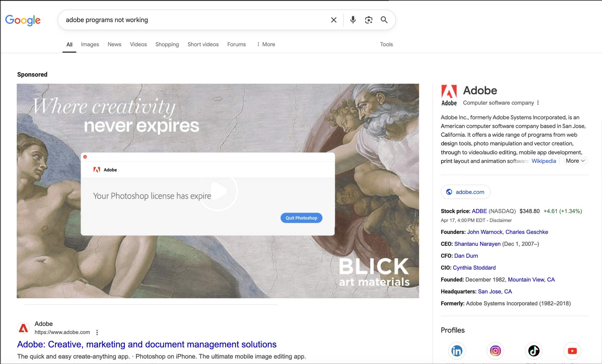Open the Wikipedia link for Adobe
The width and height of the screenshot is (602, 364).
pyautogui.click(x=544, y=161)
